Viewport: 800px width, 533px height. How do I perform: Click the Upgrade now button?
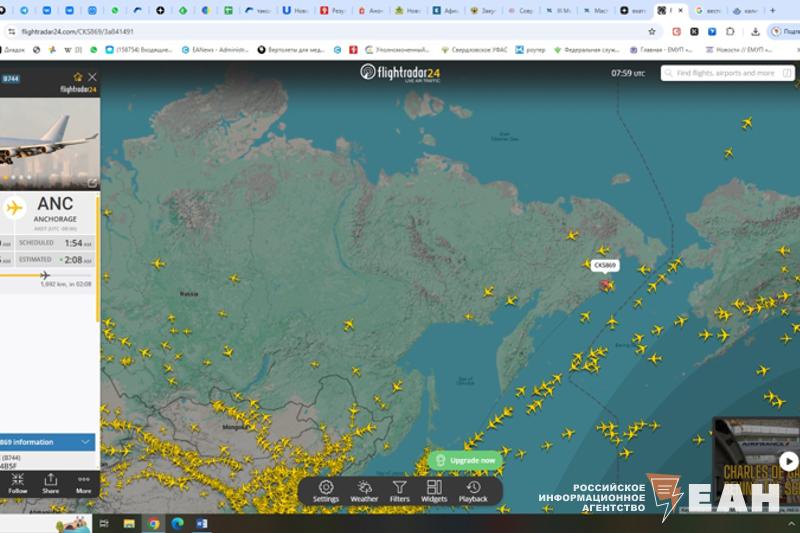click(466, 460)
